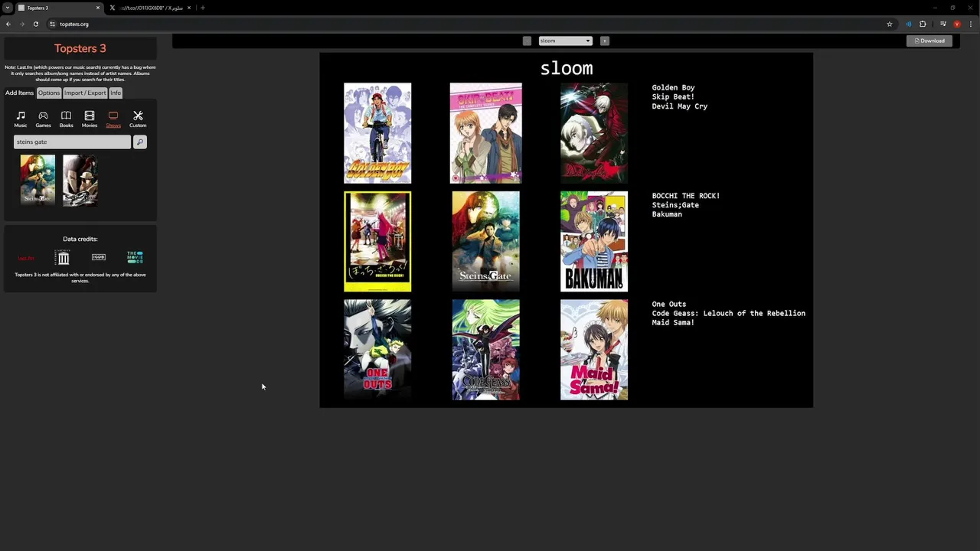Pick the Steins;Gate 0 search result

click(x=80, y=180)
